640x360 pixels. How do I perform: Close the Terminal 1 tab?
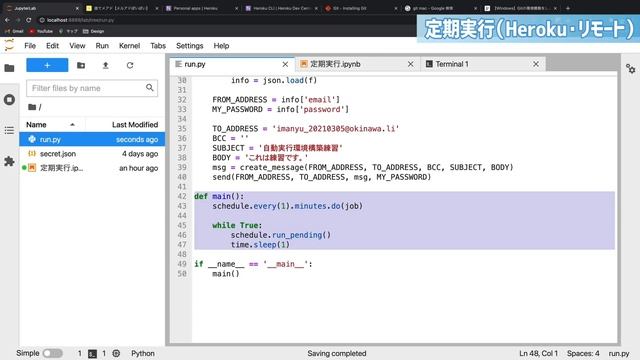536,64
